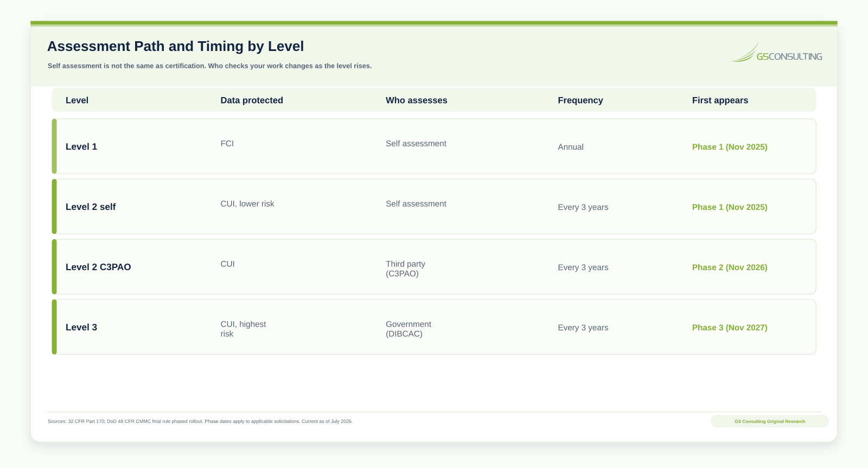This screenshot has height=468, width=868.
Task: Select the Frequency column header
Action: [x=580, y=100]
